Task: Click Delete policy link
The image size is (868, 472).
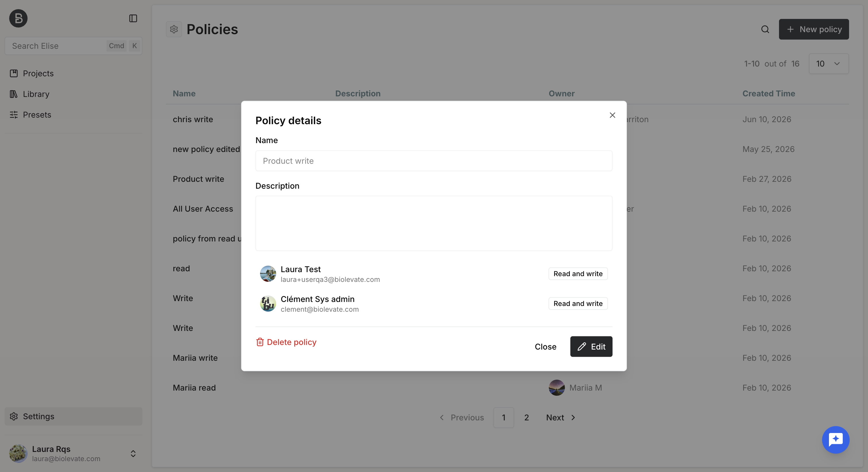Action: point(286,342)
